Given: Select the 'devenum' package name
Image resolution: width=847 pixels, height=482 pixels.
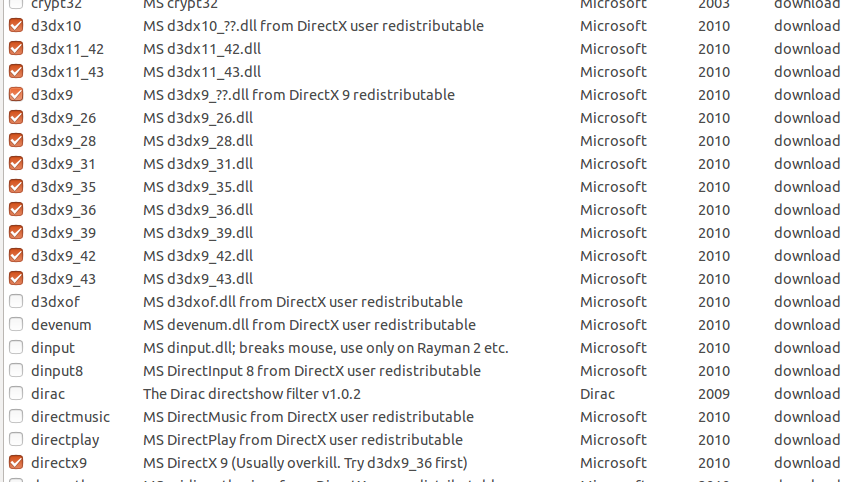Looking at the screenshot, I should pyautogui.click(x=61, y=325).
